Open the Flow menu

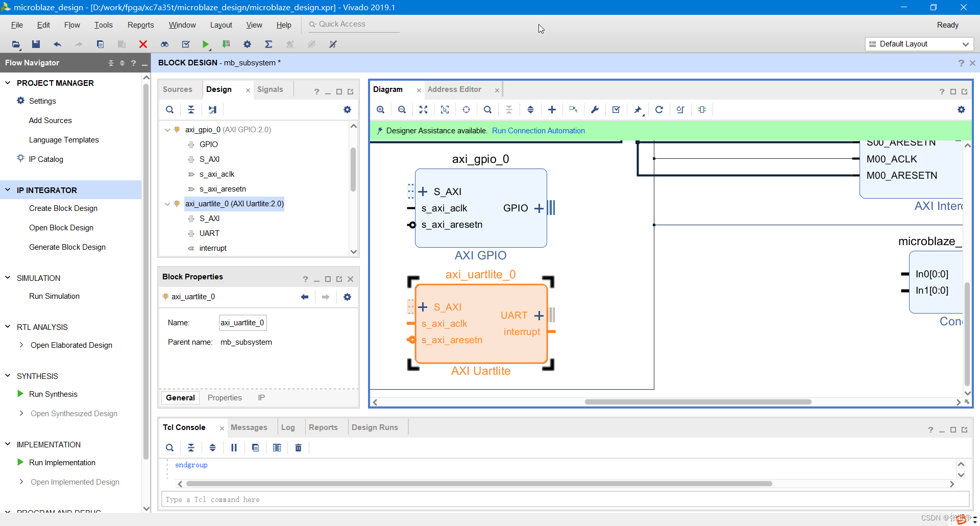coord(72,25)
